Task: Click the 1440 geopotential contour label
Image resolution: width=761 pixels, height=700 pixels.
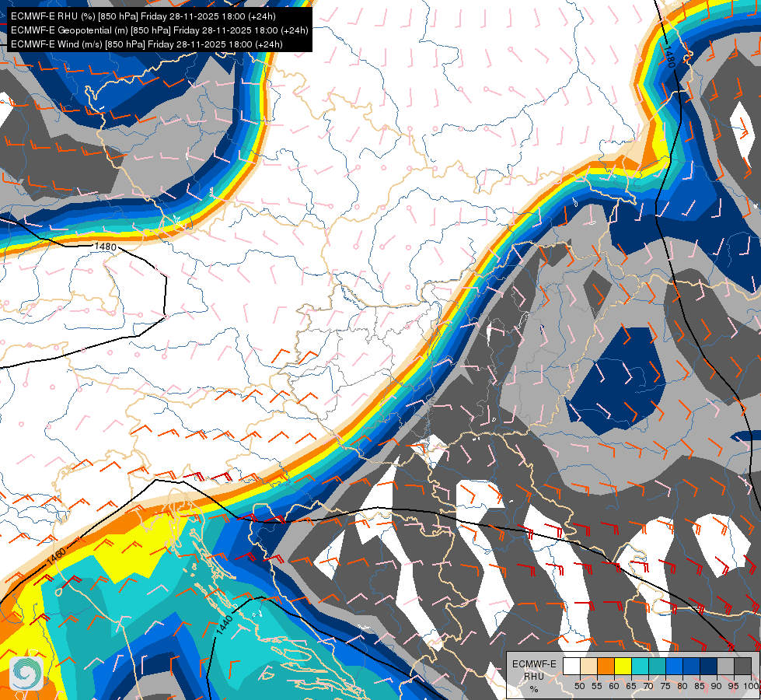Action: tap(224, 625)
